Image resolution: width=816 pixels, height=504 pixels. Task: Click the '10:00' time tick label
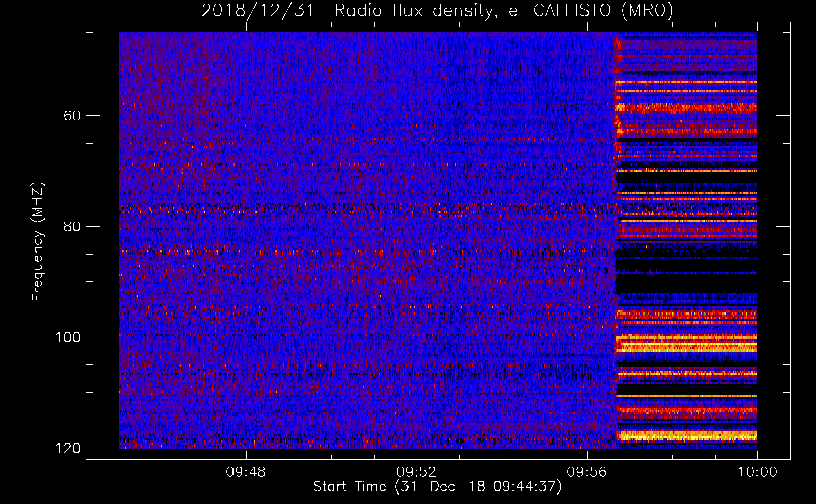(757, 472)
